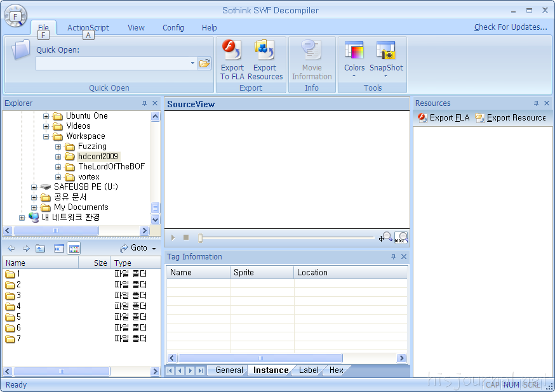Open the File ribbon tab
The height and width of the screenshot is (392, 555).
(x=43, y=27)
